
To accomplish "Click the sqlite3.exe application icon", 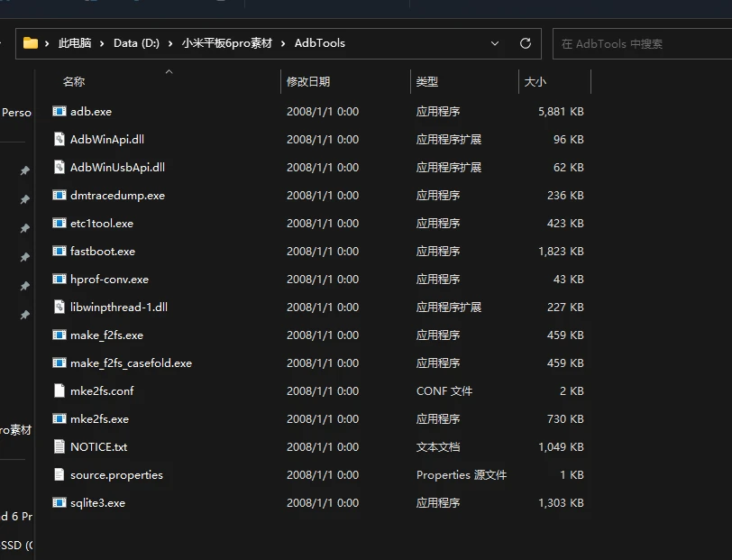I will pos(59,502).
